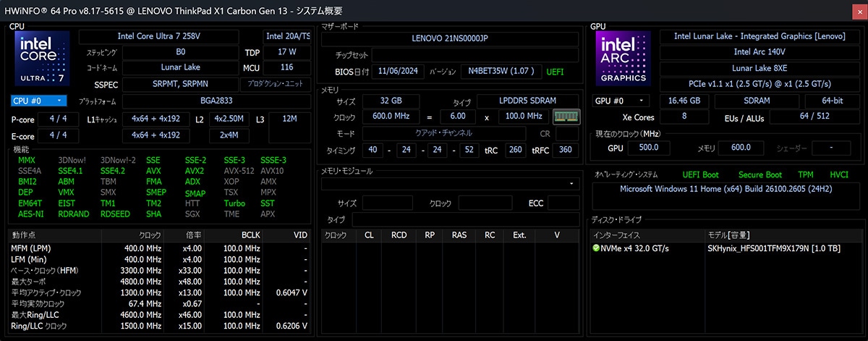Click the クアッド・チャンネル mode field
868x341 pixels.
pos(443,133)
